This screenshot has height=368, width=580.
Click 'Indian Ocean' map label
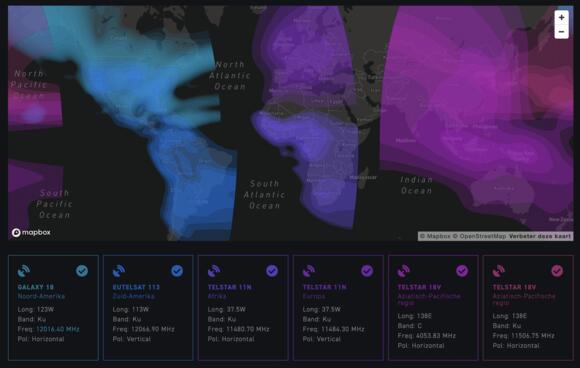coord(417,185)
